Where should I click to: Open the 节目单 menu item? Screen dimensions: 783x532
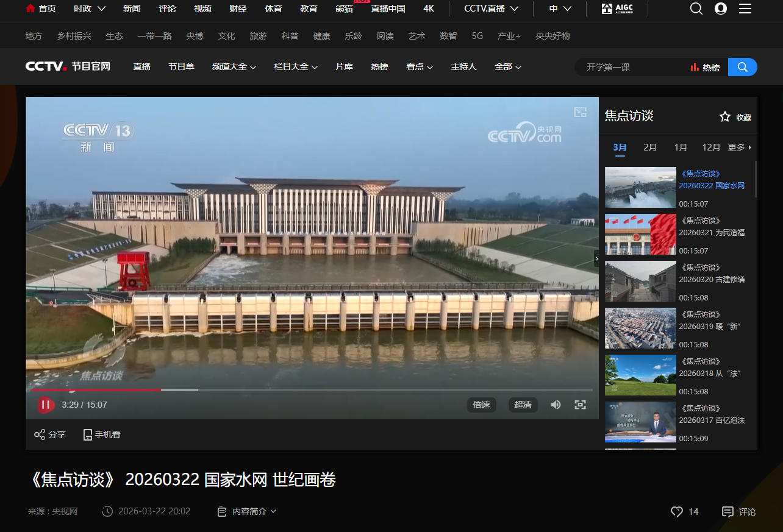pyautogui.click(x=181, y=66)
